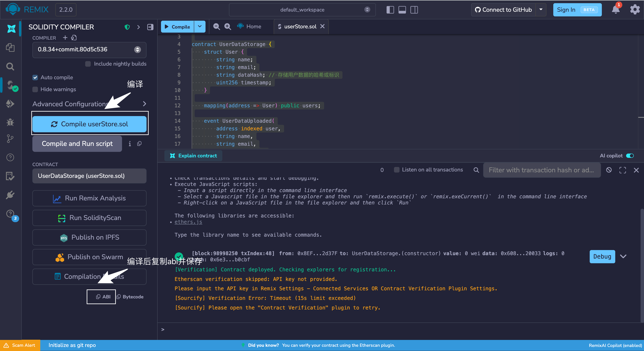The width and height of the screenshot is (644, 351).
Task: Select the userStore.sol tab
Action: click(x=300, y=26)
